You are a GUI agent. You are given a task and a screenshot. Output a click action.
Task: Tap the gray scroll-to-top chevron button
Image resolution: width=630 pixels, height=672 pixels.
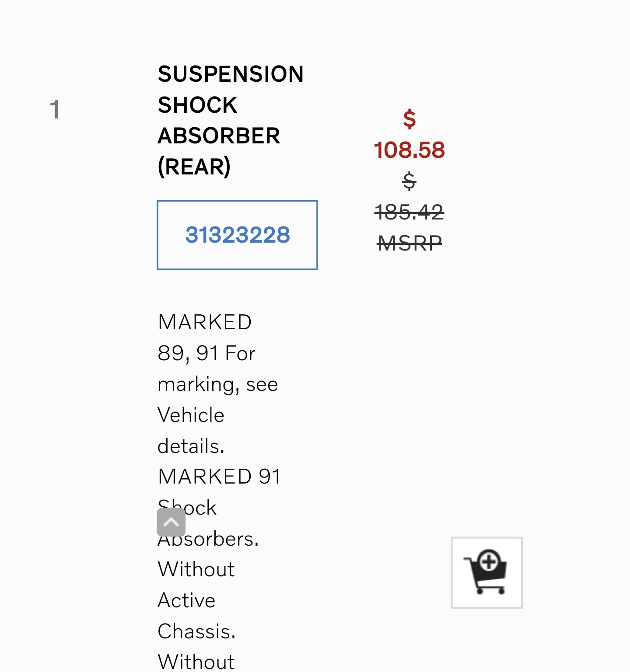pos(171,522)
